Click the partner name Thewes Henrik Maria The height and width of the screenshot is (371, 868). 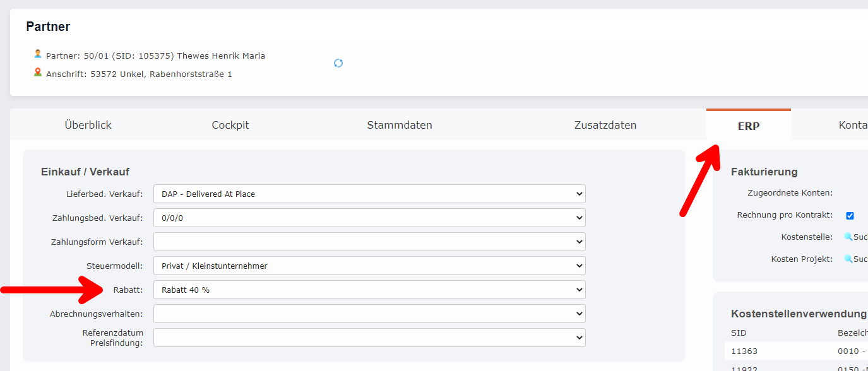click(x=221, y=56)
